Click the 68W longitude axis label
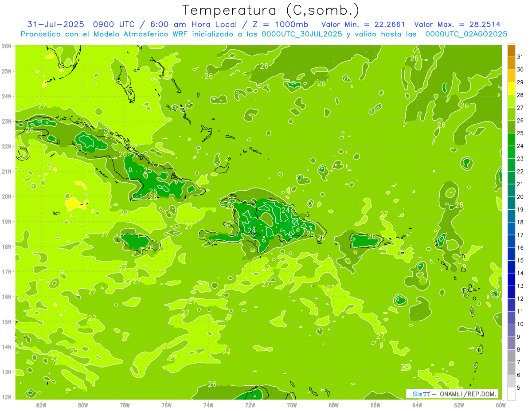Image resolution: width=532 pixels, height=411 pixels. [x=334, y=404]
